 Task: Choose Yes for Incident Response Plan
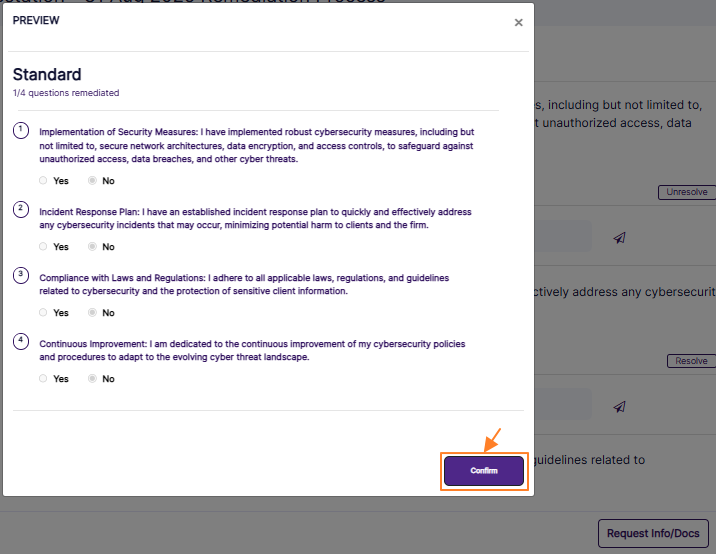pos(43,247)
